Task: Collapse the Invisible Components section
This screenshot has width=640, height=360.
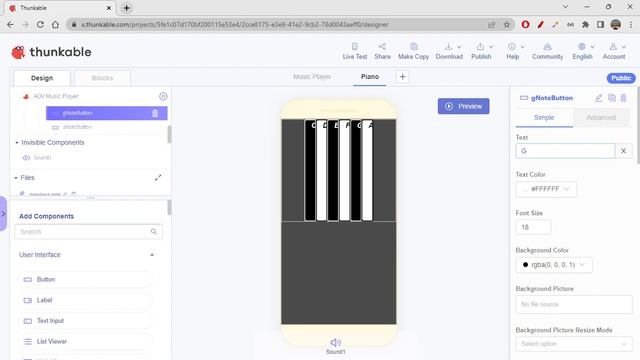Action: tap(17, 142)
